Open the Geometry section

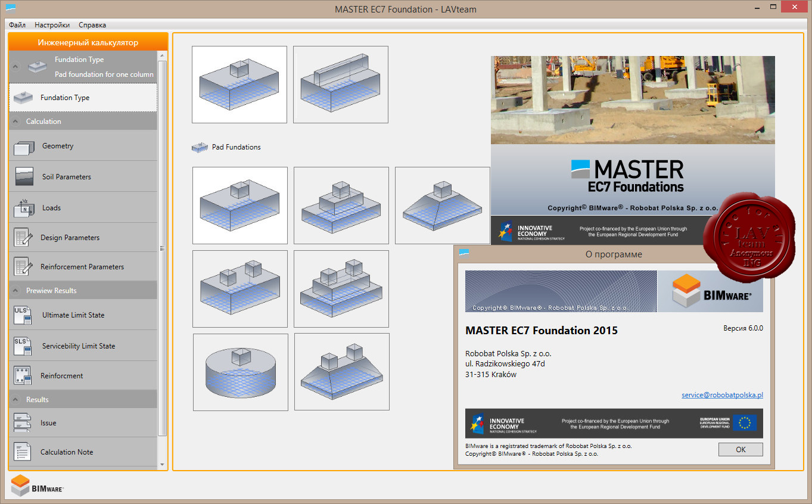(83, 146)
